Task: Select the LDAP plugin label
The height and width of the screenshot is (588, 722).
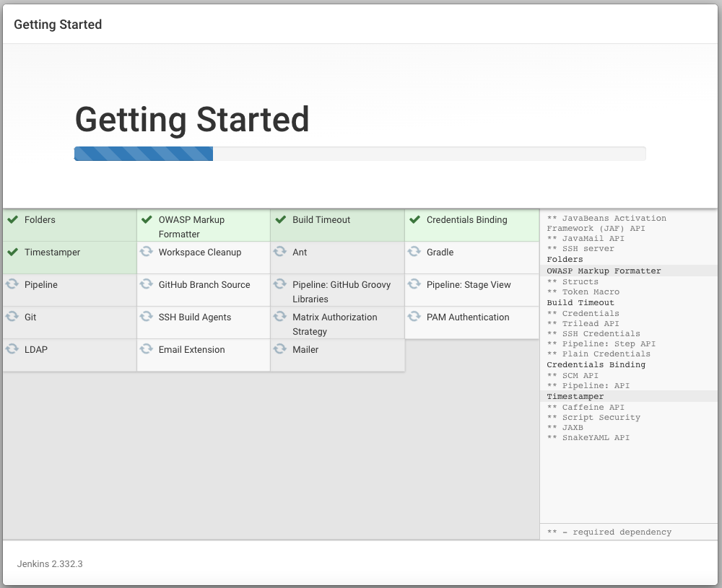Action: 36,350
